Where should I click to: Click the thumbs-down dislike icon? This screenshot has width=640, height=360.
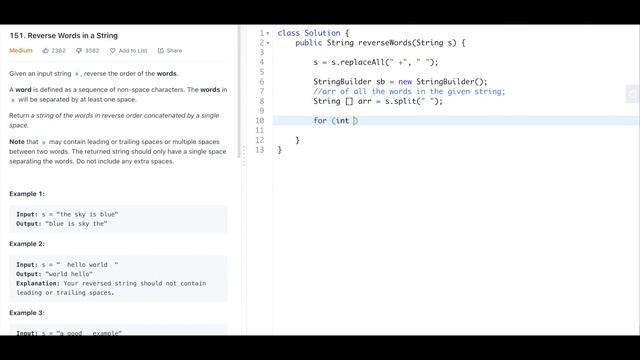click(79, 51)
